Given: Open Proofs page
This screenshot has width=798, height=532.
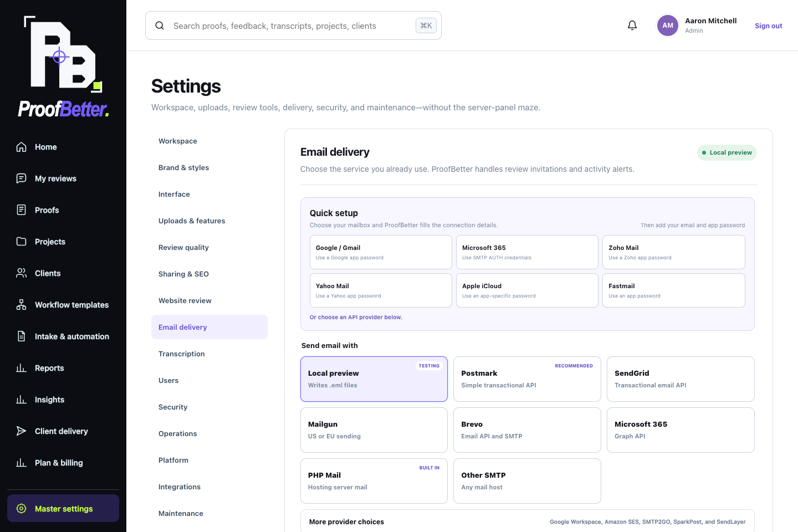Looking at the screenshot, I should 63,210.
